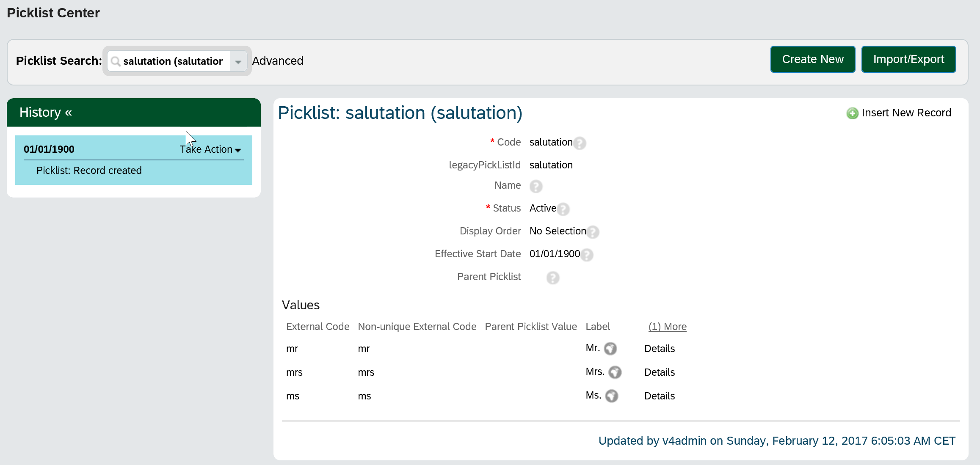980x465 pixels.
Task: Open Details for the mrs value
Action: point(659,372)
